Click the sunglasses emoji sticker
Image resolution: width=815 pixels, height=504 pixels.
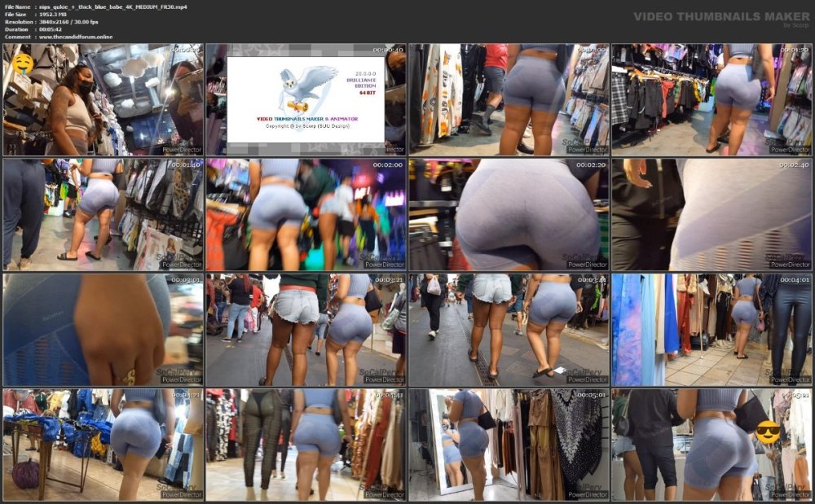[768, 432]
